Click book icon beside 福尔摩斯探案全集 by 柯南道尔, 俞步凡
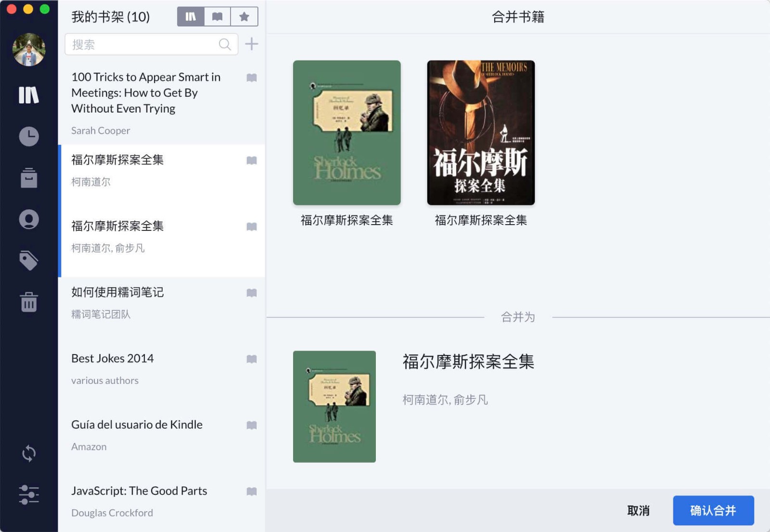This screenshot has width=770, height=532. tap(252, 227)
